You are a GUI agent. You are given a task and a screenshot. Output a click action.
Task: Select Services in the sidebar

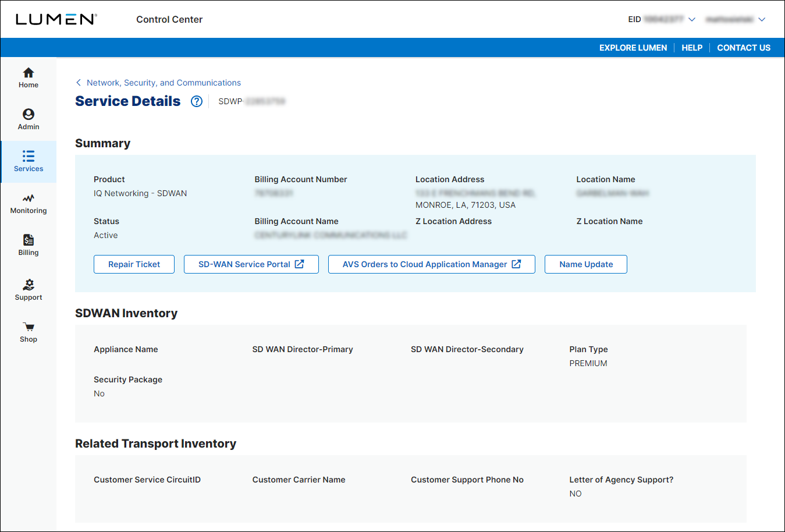29,162
